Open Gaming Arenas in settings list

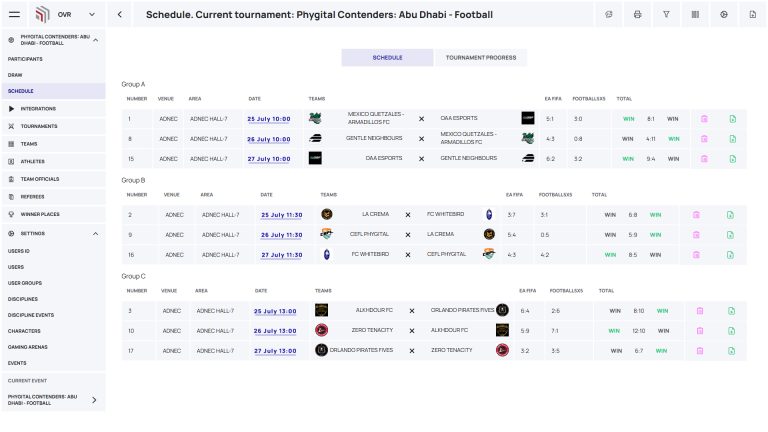(x=27, y=347)
